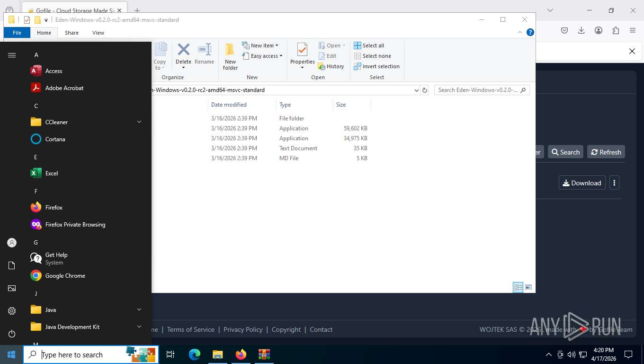
Task: Click the Power button in Start sidebar
Action: 12,334
